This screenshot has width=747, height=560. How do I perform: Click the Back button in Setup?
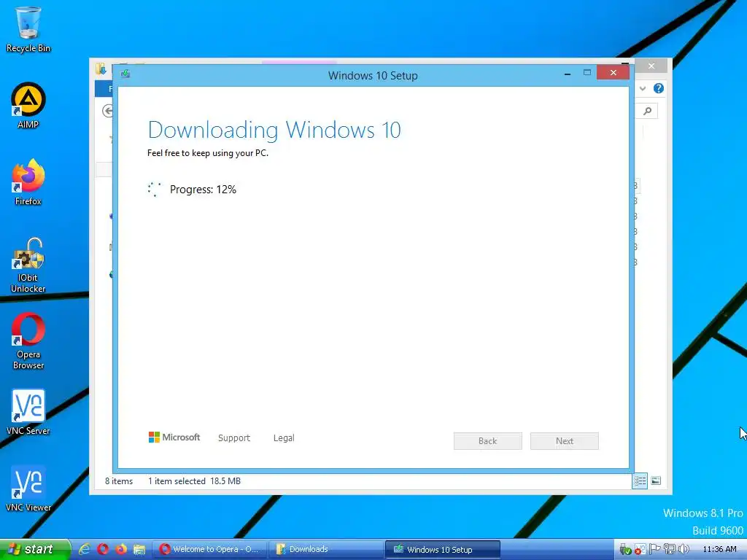488,441
